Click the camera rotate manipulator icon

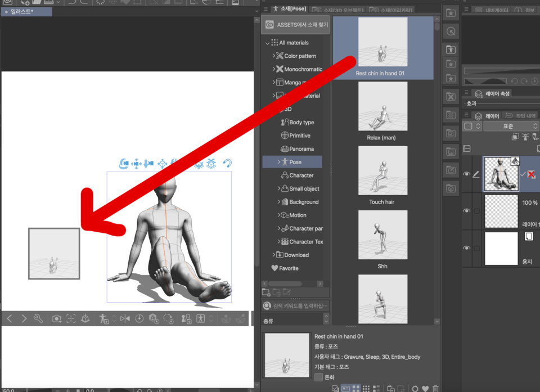tap(124, 163)
